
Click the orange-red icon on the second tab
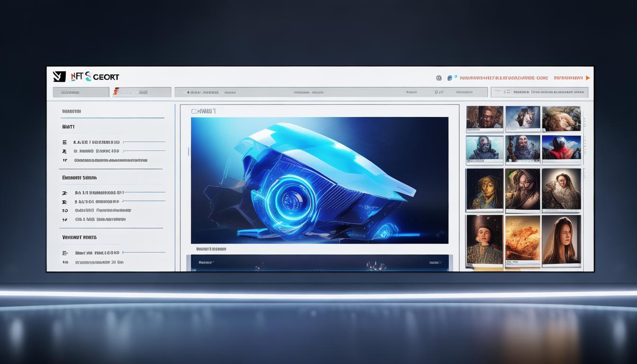(116, 92)
